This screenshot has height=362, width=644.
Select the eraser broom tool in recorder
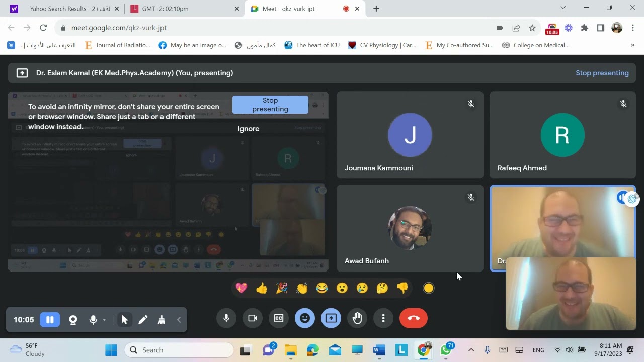pyautogui.click(x=162, y=320)
